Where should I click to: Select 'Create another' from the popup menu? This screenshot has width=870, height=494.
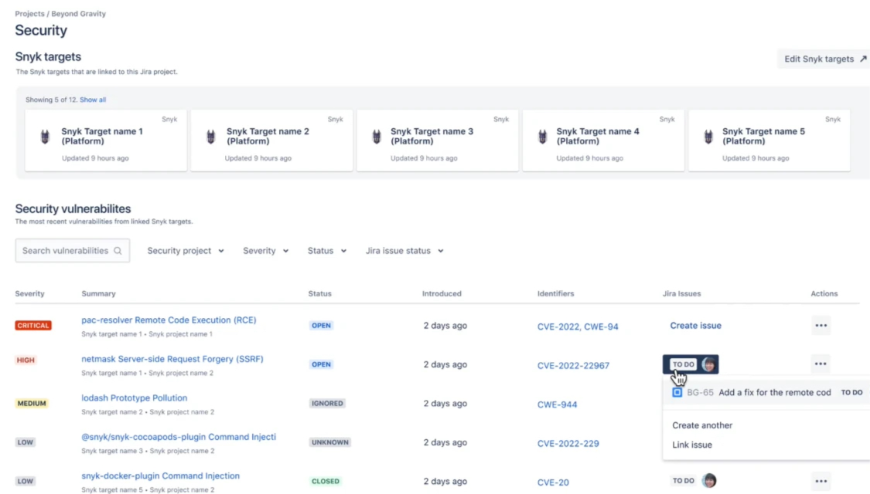pos(702,425)
